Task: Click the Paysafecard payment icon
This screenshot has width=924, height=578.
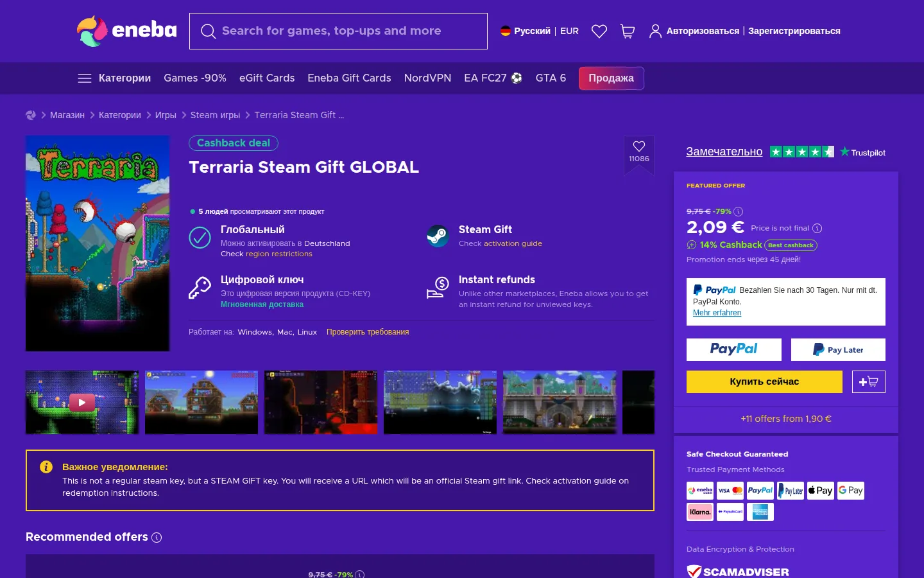Action: [730, 512]
